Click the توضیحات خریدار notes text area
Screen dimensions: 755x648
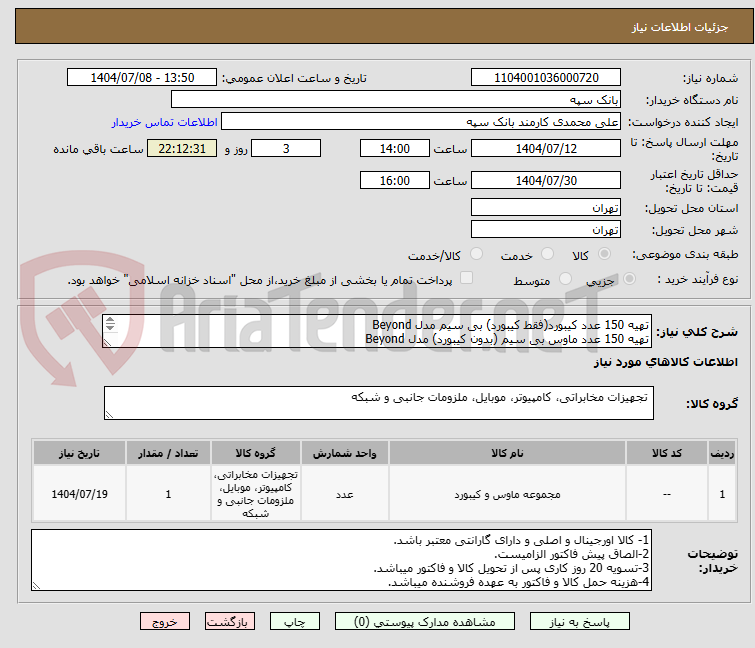[341, 560]
